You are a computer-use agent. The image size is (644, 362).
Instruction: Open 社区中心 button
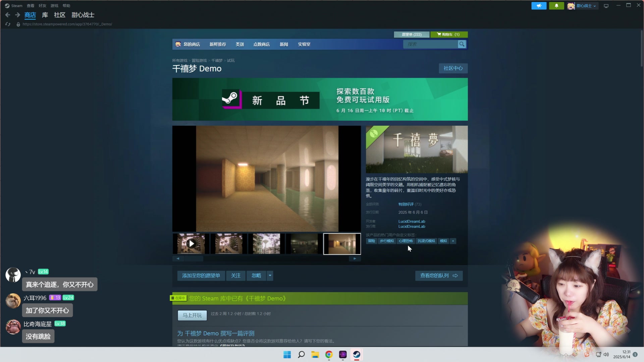[453, 68]
